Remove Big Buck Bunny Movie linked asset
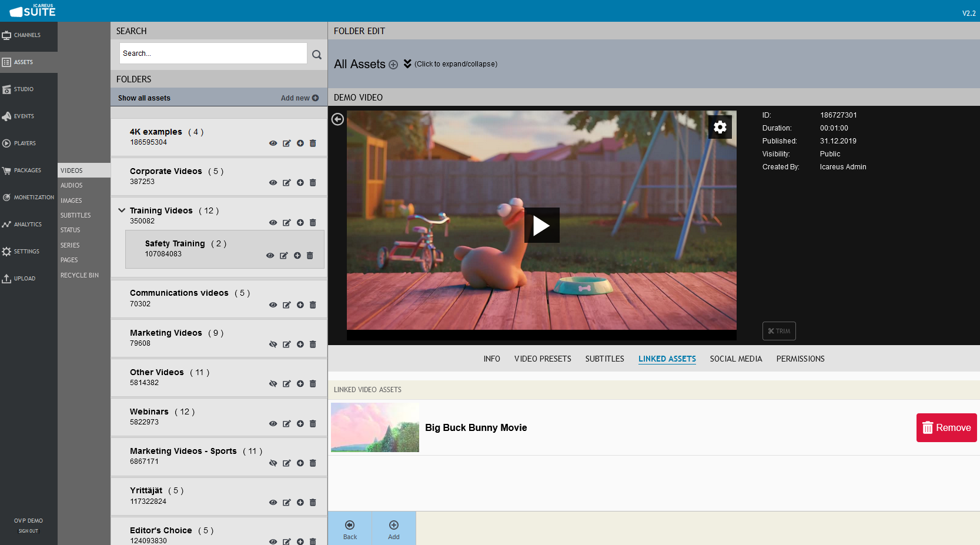This screenshot has height=545, width=980. click(x=946, y=427)
